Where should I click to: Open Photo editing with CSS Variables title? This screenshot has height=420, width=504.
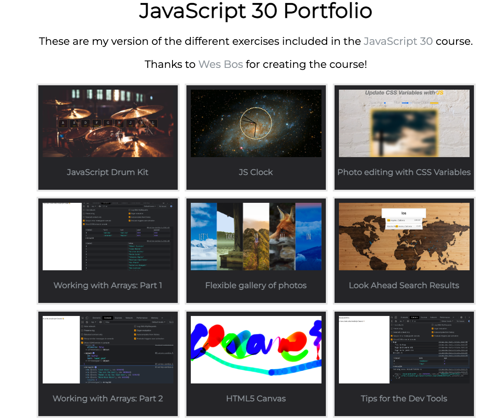pos(404,172)
